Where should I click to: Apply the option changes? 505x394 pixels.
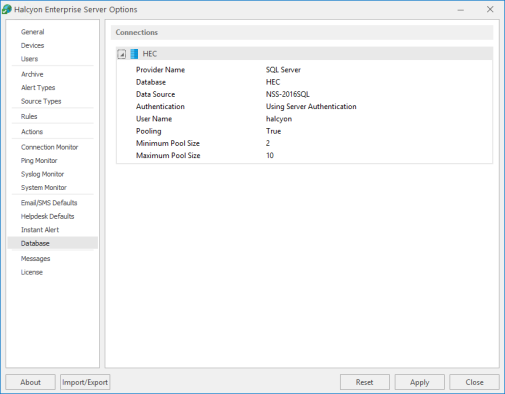point(420,382)
